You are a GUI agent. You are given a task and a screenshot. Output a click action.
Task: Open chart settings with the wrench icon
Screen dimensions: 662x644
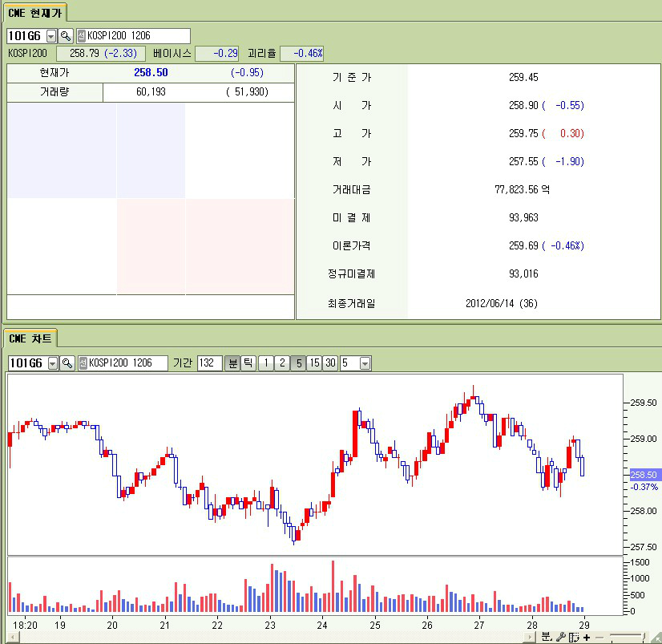point(561,637)
